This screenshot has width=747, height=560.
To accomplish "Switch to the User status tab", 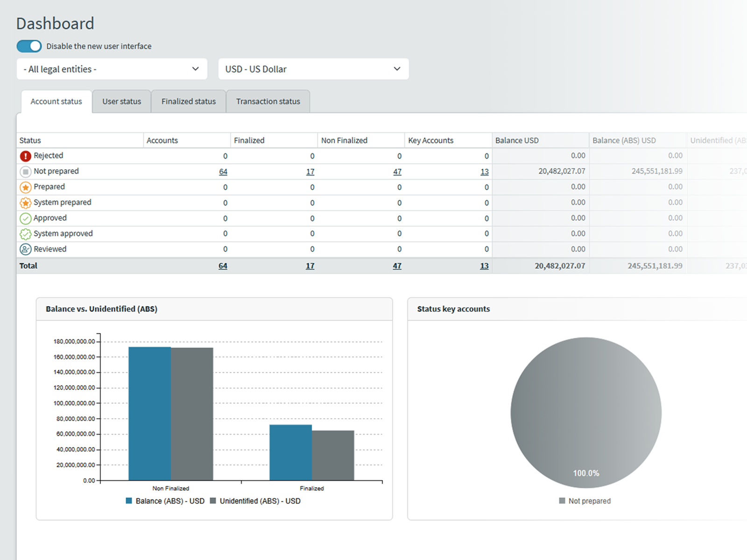I will tap(121, 101).
